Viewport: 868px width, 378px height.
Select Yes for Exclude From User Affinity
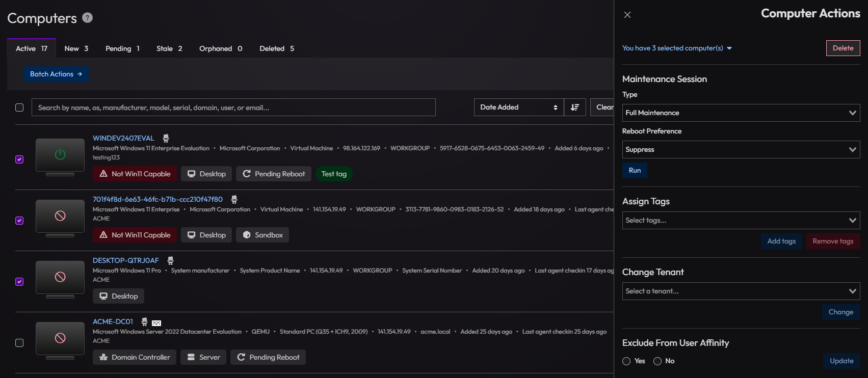pos(626,361)
